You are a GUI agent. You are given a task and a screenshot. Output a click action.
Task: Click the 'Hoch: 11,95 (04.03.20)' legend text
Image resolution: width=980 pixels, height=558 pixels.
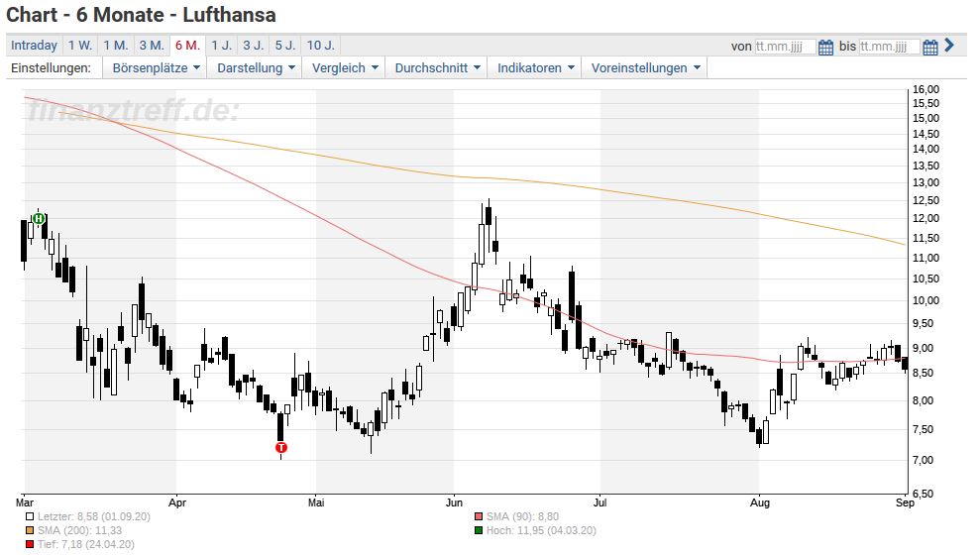[x=541, y=530]
